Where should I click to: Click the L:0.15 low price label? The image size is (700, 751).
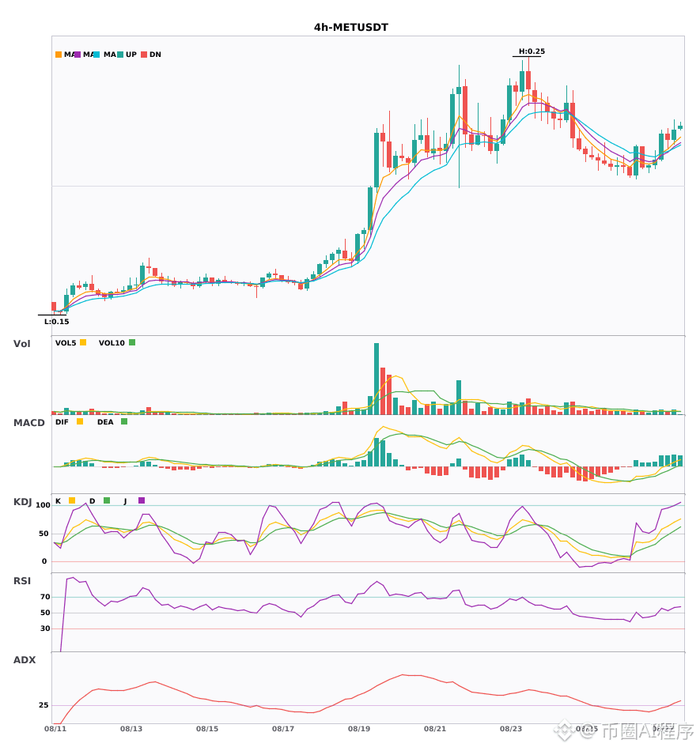tap(56, 322)
